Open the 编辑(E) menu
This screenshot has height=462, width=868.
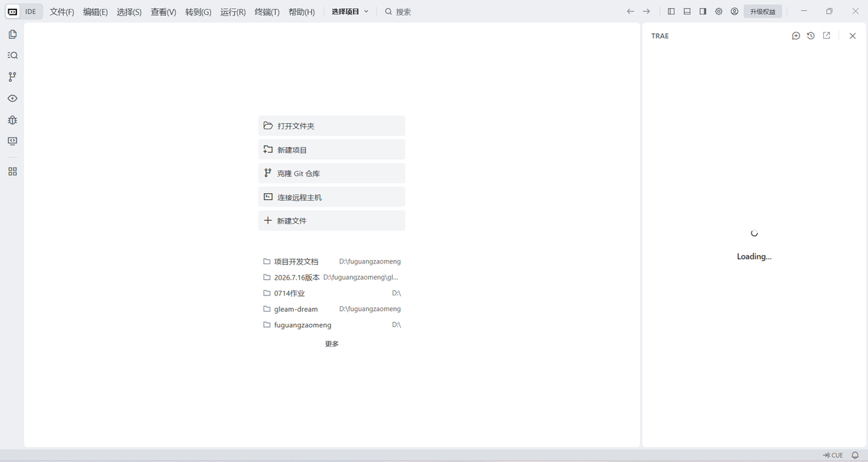pos(96,12)
